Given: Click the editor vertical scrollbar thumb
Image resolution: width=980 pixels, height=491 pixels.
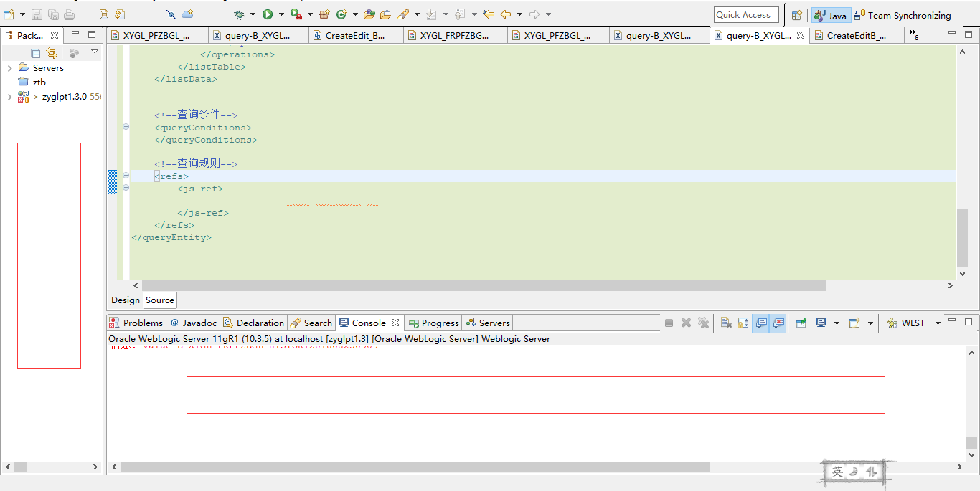Looking at the screenshot, I should 963,238.
